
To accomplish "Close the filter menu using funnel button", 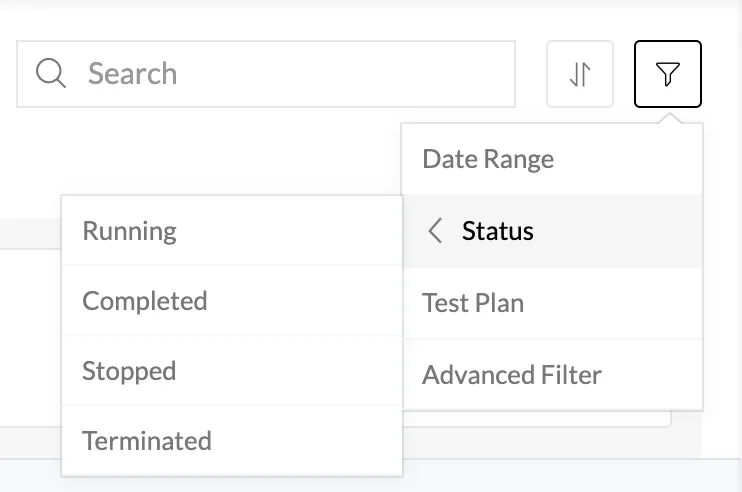I will [668, 74].
